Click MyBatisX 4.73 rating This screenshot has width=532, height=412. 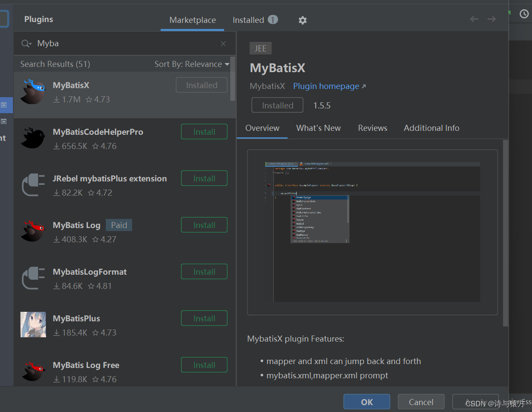[x=98, y=99]
